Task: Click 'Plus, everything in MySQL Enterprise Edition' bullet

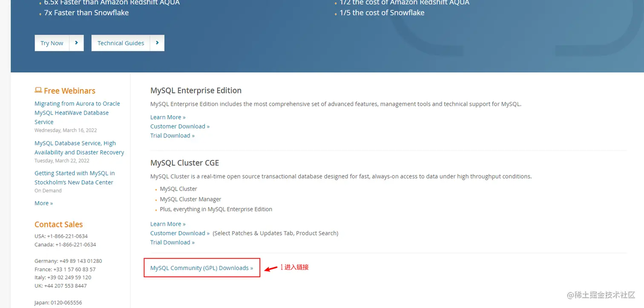Action: point(216,209)
